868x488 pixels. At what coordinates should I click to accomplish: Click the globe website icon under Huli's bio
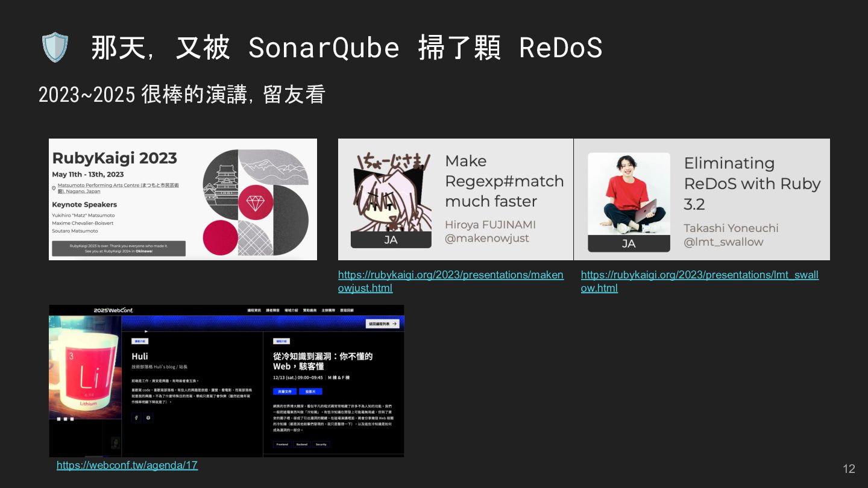click(x=148, y=418)
